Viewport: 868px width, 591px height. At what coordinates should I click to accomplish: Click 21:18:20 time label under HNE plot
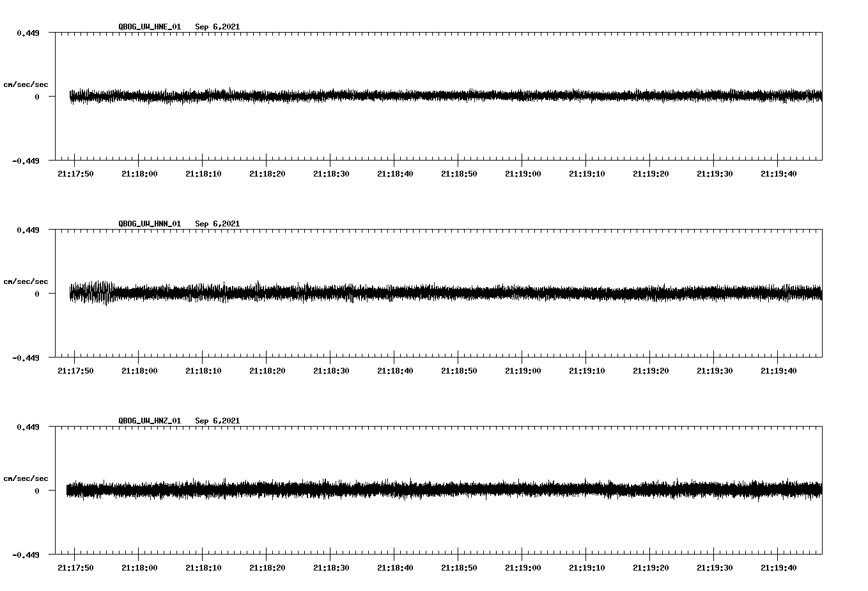click(267, 174)
